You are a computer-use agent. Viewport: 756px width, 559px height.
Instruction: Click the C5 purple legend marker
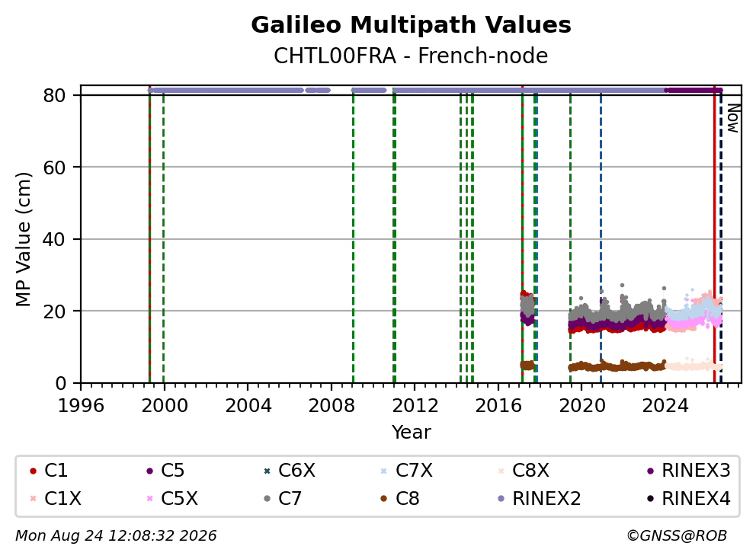coord(149,471)
